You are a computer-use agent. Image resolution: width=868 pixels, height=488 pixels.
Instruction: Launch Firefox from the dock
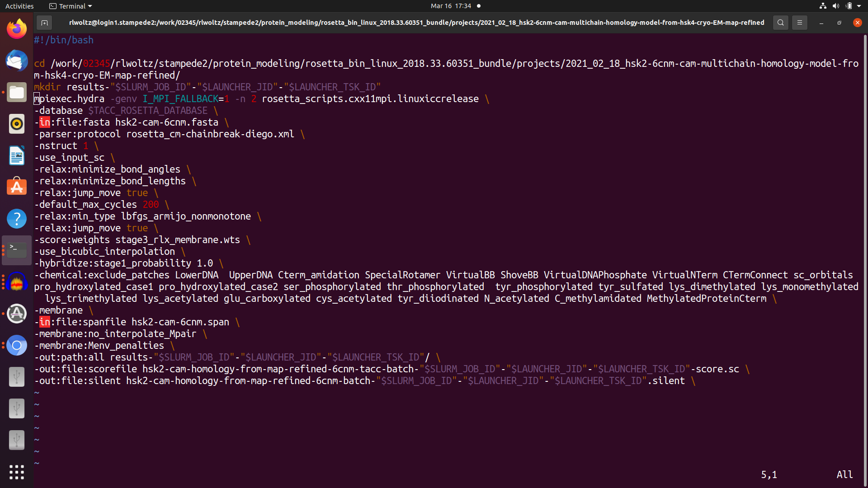click(x=17, y=29)
